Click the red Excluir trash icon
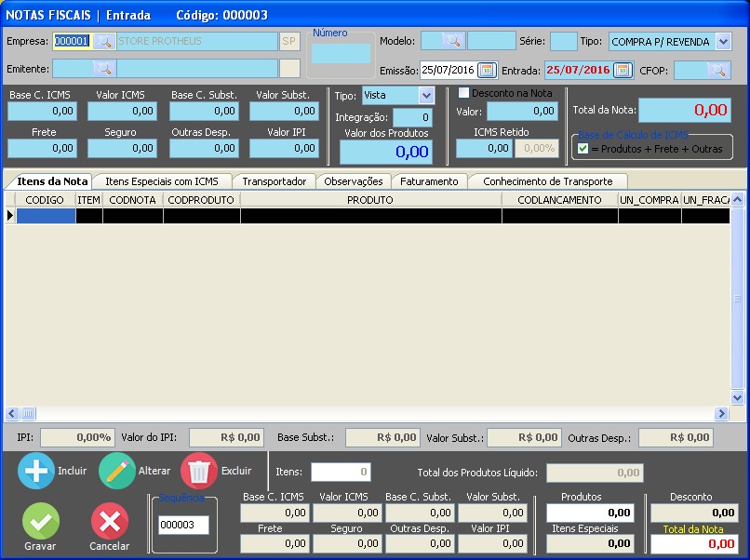750x560 pixels. (199, 471)
